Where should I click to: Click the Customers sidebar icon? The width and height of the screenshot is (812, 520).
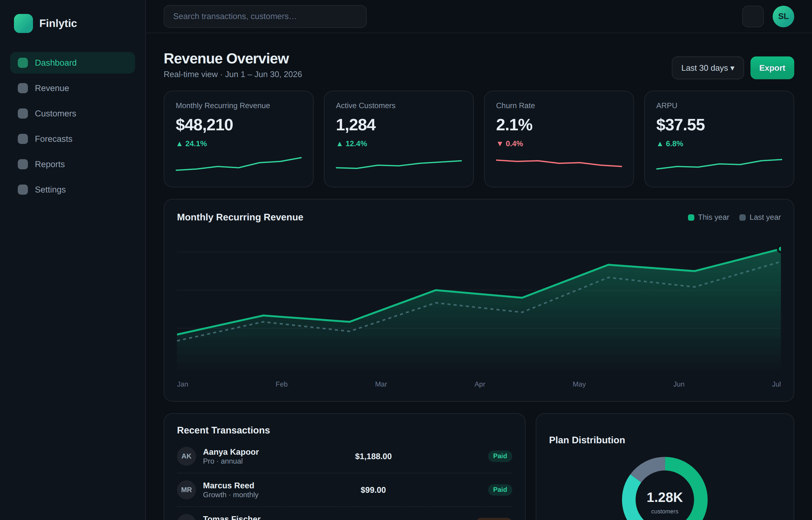(23, 114)
